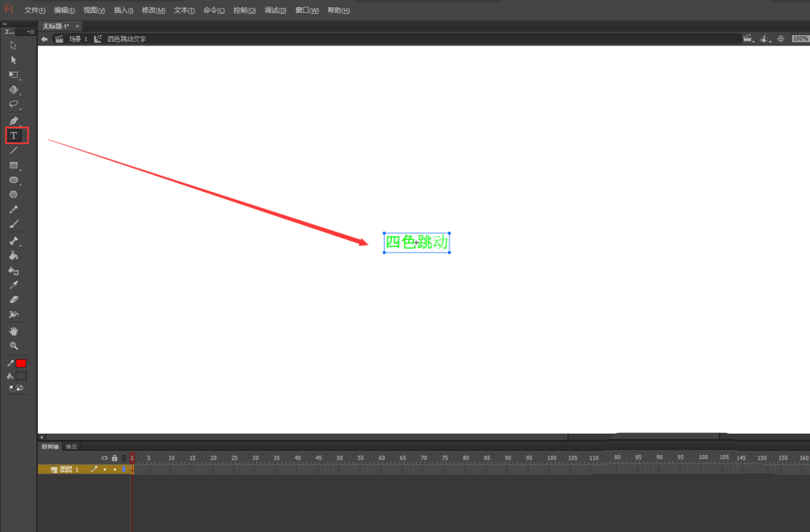Open the 编辑 menu
Screen dimensions: 810x532
point(64,11)
